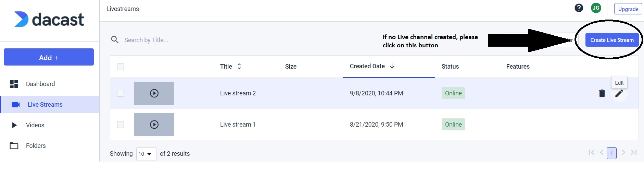Navigate to Videos in sidebar
This screenshot has width=644, height=176.
point(35,125)
